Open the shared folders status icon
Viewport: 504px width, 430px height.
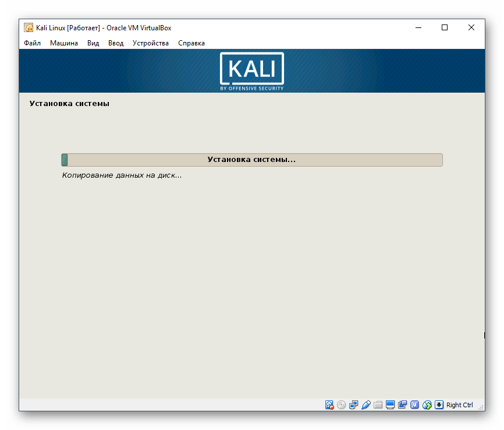pos(378,404)
